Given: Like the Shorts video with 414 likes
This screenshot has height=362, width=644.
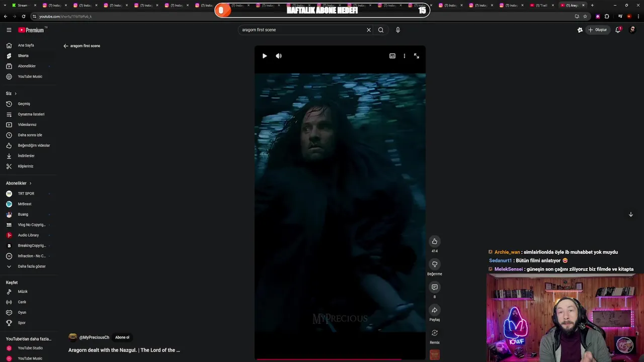Looking at the screenshot, I should tap(435, 241).
